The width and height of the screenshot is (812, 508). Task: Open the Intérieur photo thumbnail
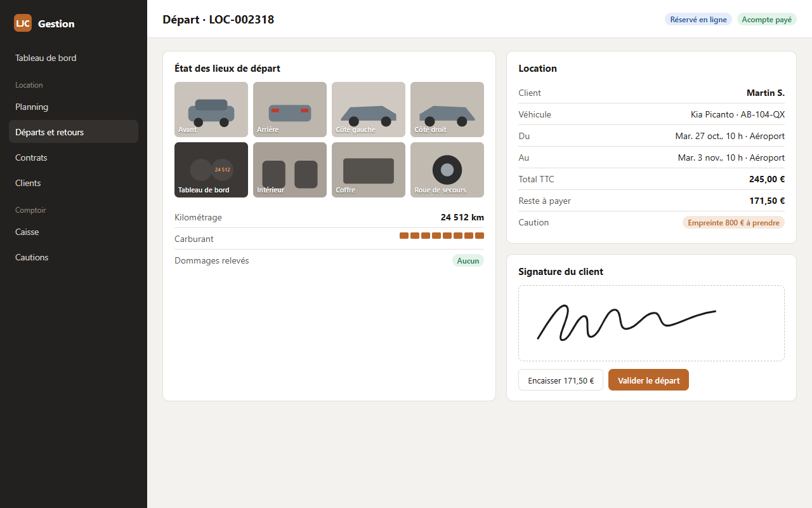[290, 170]
